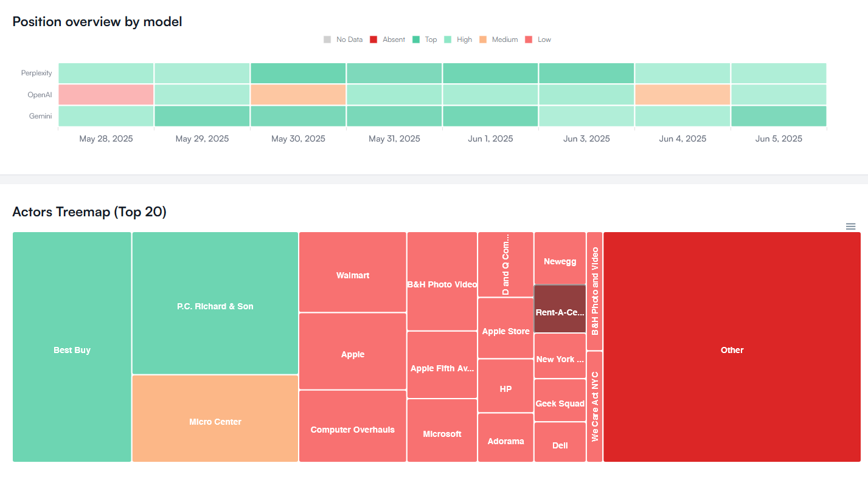Click the Adorama treemap tile

point(505,438)
